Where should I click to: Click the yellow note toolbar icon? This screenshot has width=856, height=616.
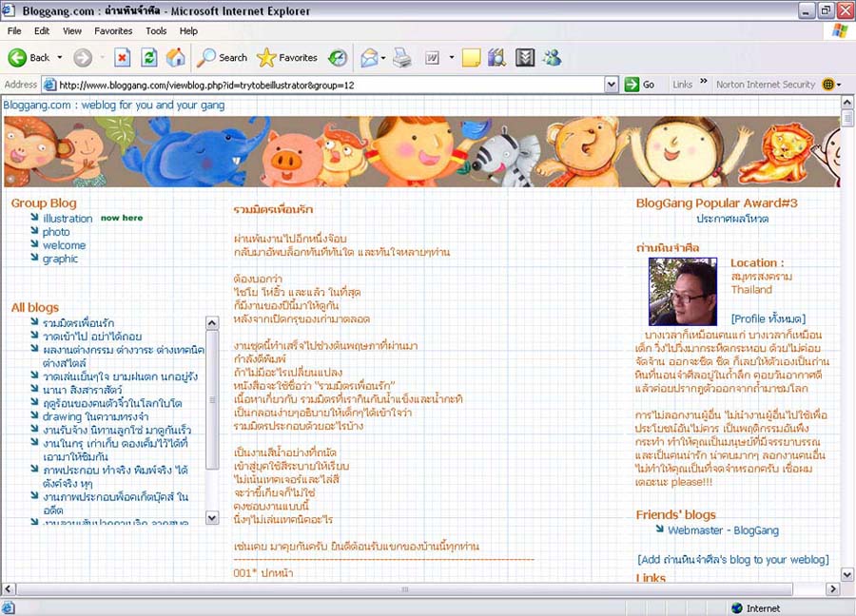(471, 57)
